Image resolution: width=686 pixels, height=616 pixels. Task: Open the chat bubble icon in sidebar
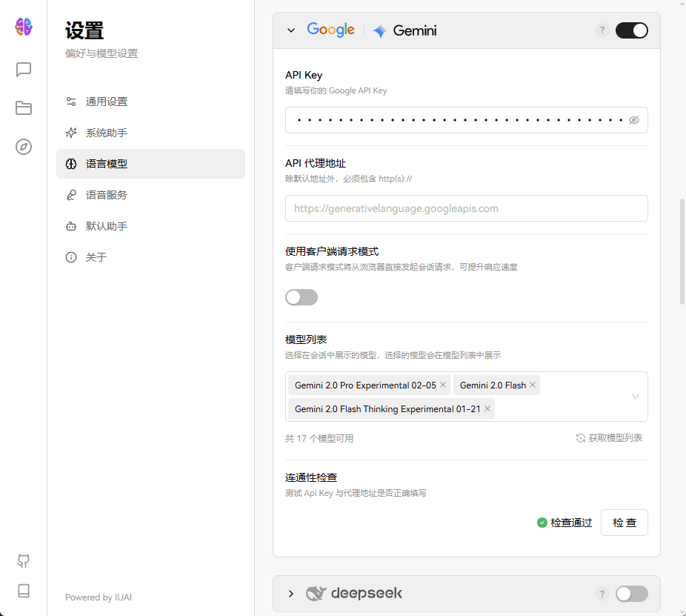[24, 69]
